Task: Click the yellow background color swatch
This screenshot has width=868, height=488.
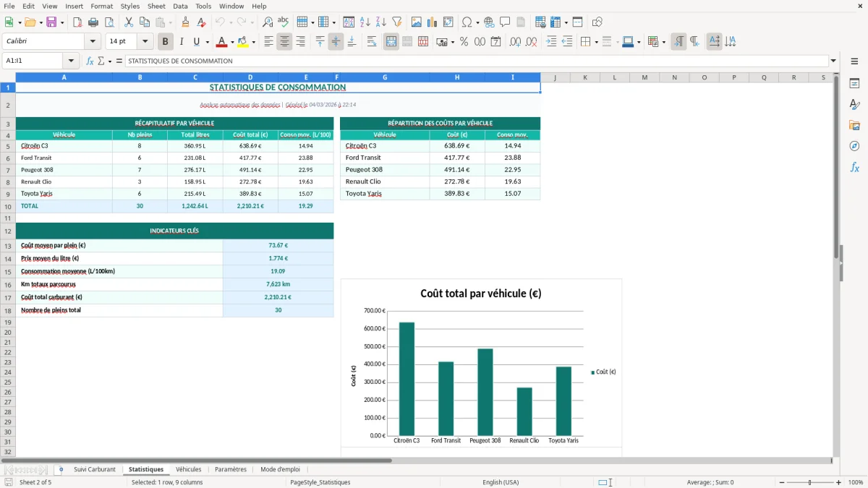Action: click(x=243, y=42)
